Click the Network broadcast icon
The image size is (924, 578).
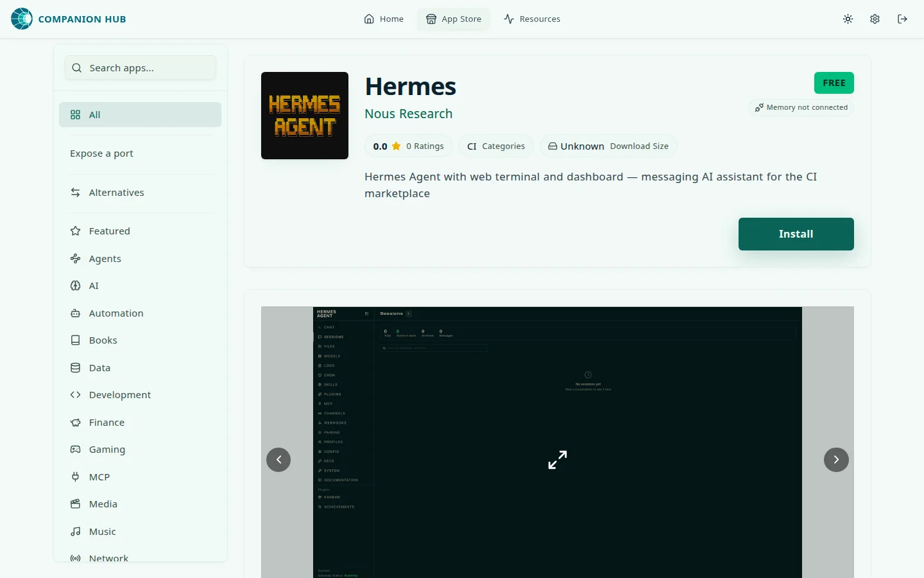point(75,558)
